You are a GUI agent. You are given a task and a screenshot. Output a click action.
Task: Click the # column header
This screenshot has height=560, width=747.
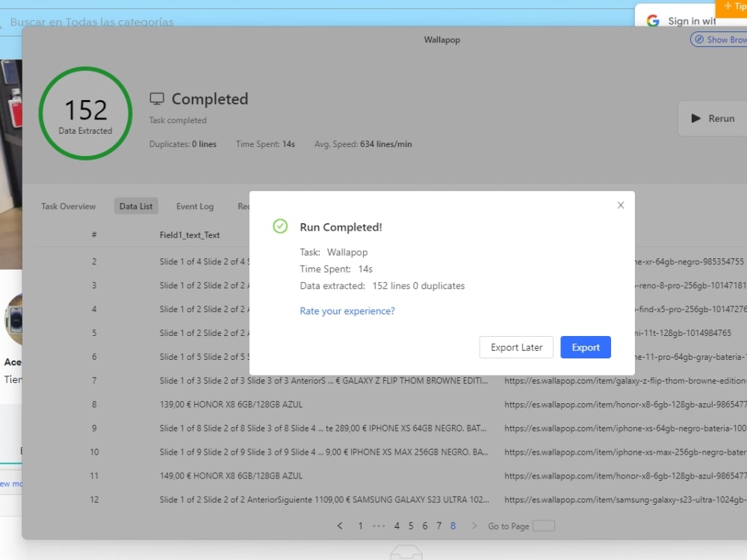94,234
